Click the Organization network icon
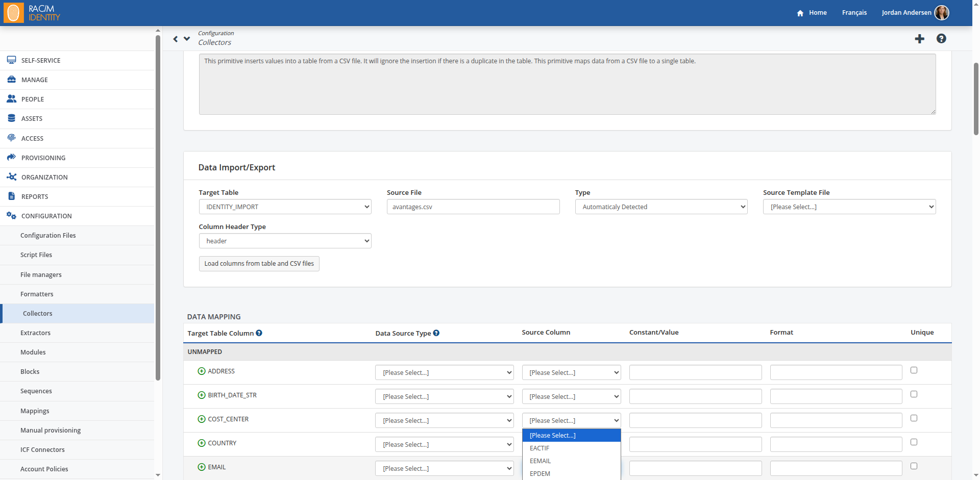This screenshot has height=480, width=980. [x=11, y=177]
